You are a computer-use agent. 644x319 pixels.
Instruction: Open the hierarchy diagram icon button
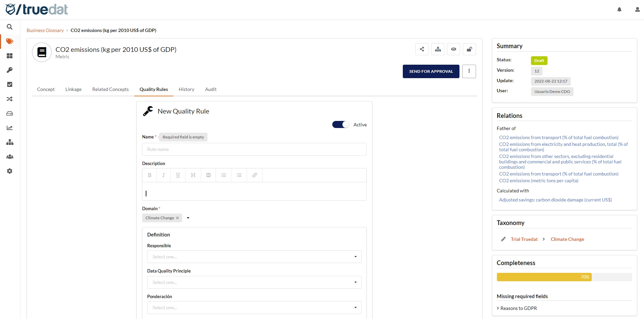tap(438, 49)
